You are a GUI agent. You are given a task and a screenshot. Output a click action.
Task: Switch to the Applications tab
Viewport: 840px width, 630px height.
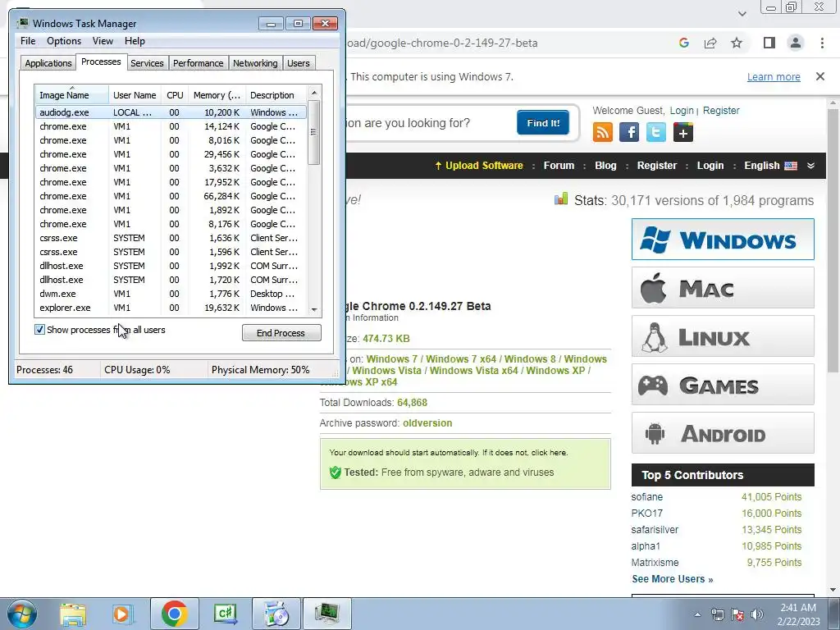click(48, 63)
